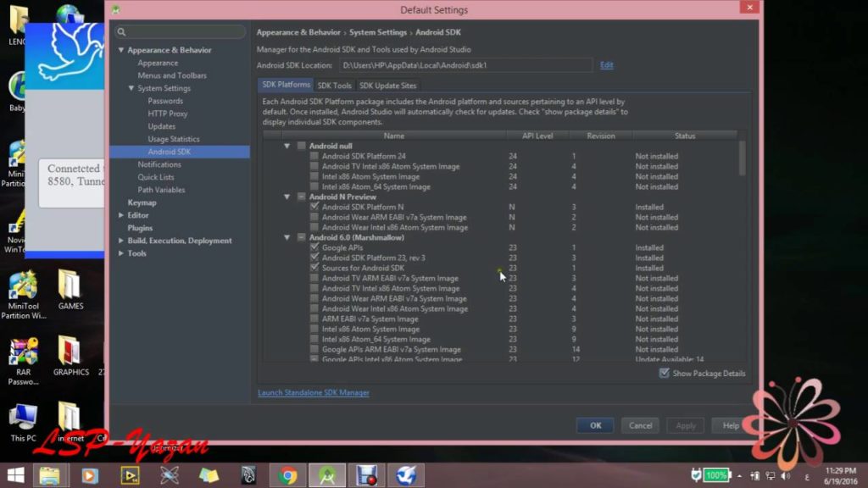Switch to the SDK Tools tab
The height and width of the screenshot is (488, 868).
click(x=334, y=86)
